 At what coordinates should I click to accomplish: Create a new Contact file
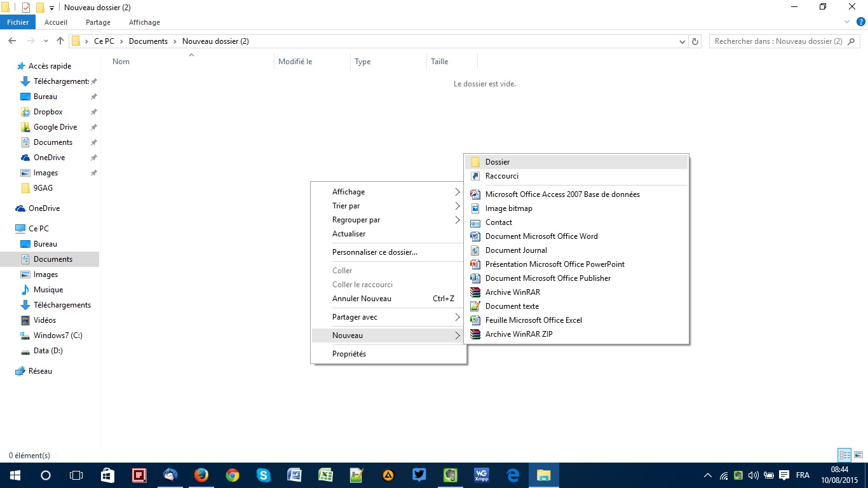[x=576, y=222]
